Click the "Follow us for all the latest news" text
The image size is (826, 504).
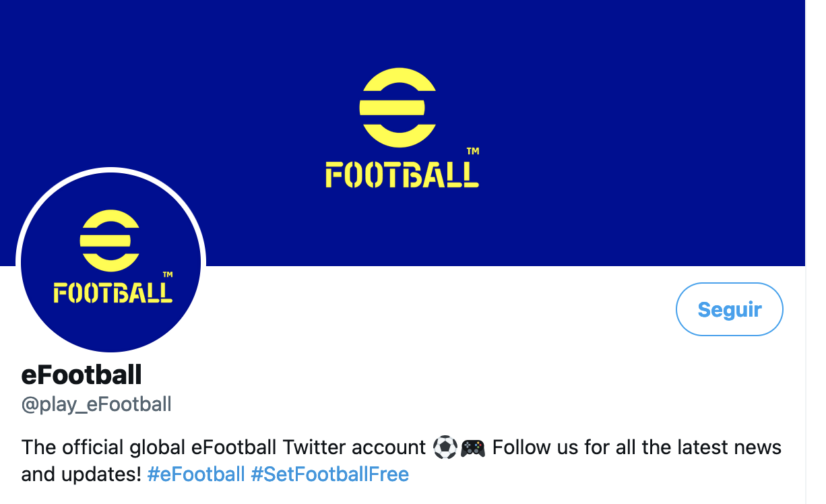click(637, 447)
